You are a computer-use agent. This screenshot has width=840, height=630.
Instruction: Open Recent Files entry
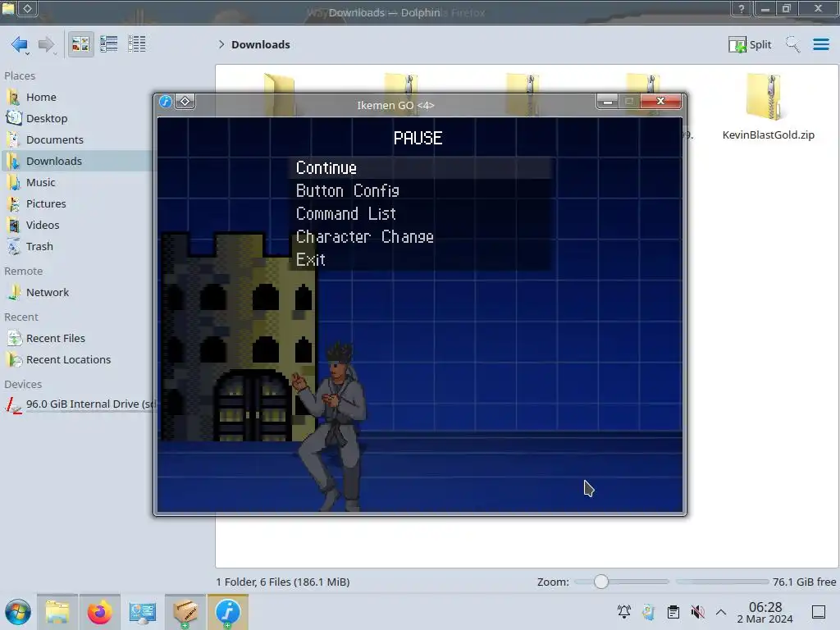(55, 339)
